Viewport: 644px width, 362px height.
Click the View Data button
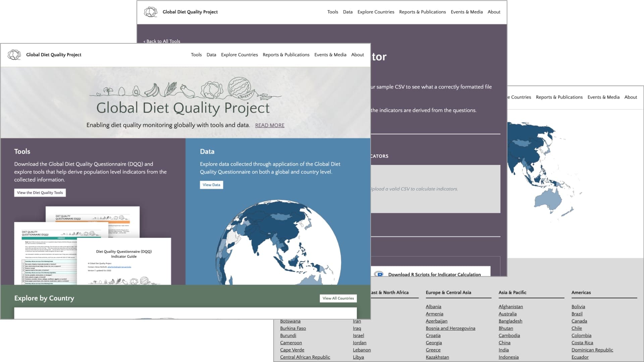click(x=211, y=185)
